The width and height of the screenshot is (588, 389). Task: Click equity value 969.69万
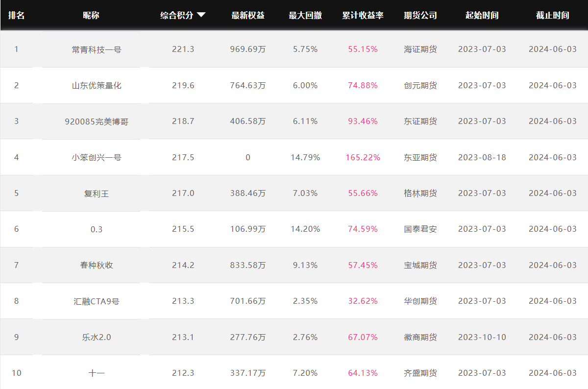click(x=248, y=49)
